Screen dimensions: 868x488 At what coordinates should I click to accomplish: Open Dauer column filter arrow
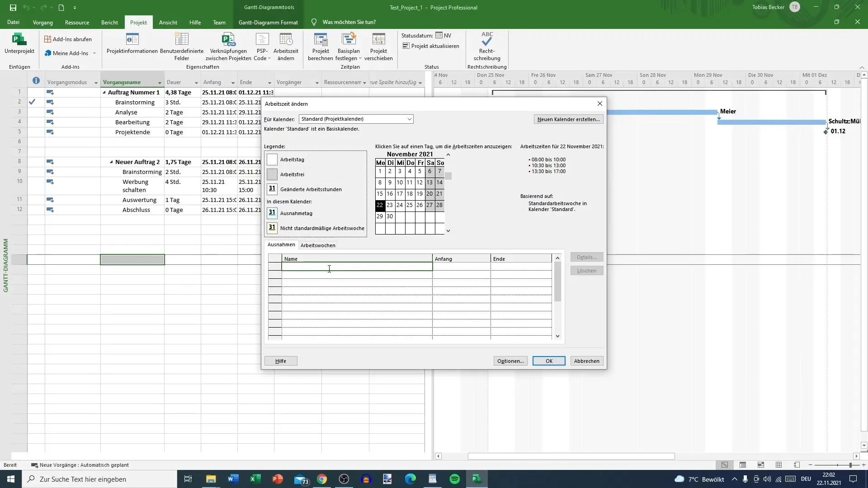click(196, 83)
